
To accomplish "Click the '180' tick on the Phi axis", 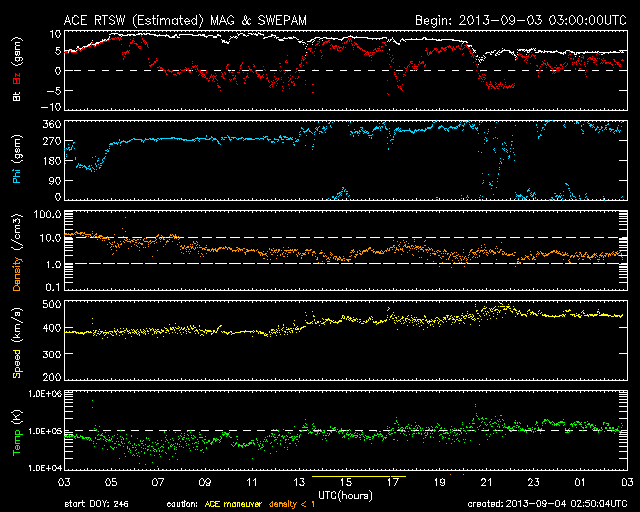I will [52, 161].
